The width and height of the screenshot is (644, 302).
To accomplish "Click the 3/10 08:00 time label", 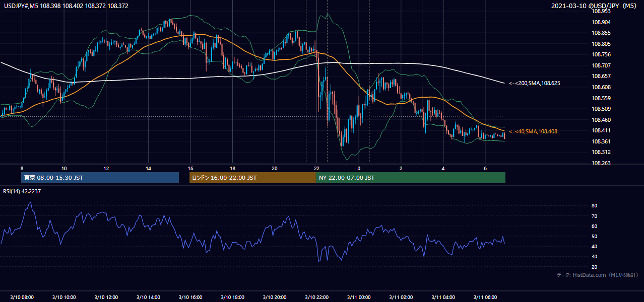I will [x=22, y=297].
